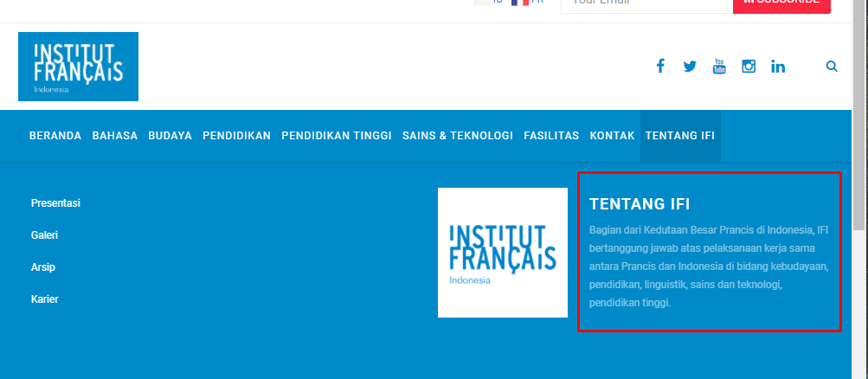This screenshot has width=868, height=379.
Task: Click the Subscribe button
Action: point(781,5)
